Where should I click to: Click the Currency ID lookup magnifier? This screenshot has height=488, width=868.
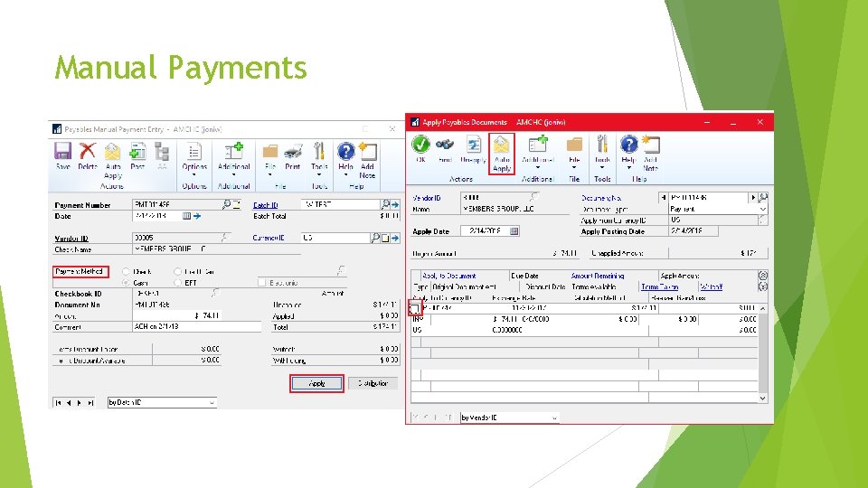point(375,238)
